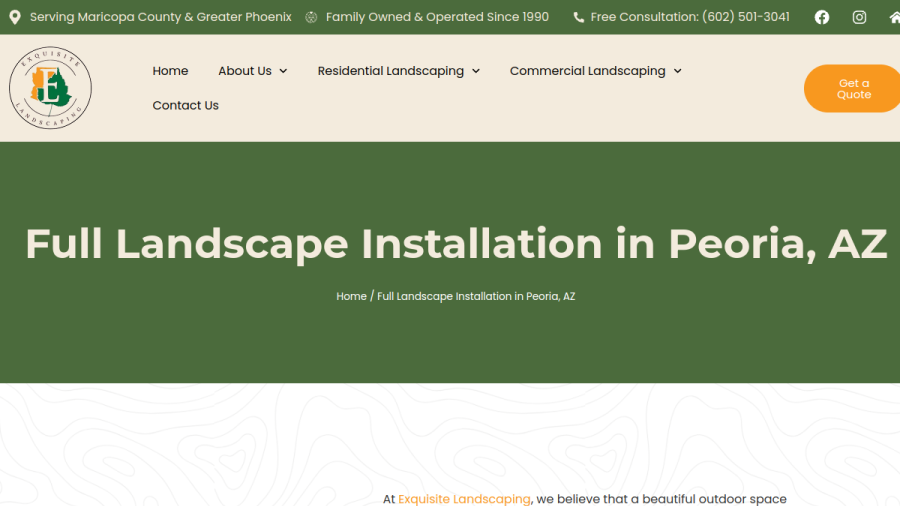The image size is (900, 506).
Task: Open the Instagram profile icon
Action: pyautogui.click(x=859, y=17)
